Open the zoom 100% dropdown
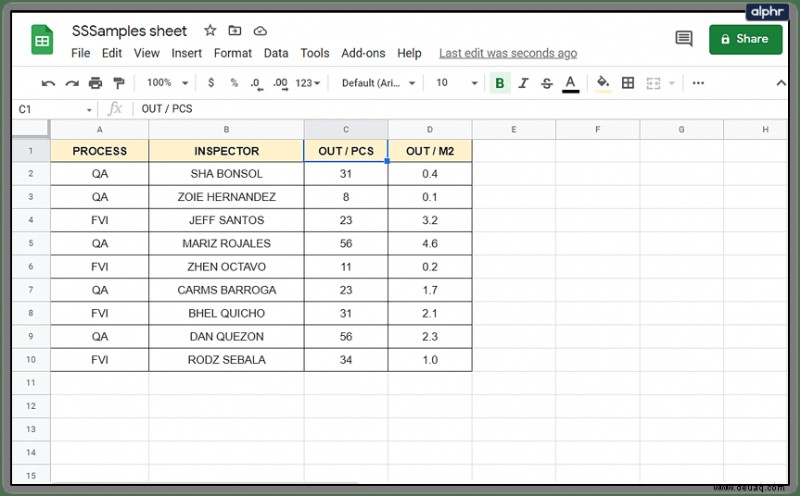The image size is (800, 496). (x=167, y=83)
